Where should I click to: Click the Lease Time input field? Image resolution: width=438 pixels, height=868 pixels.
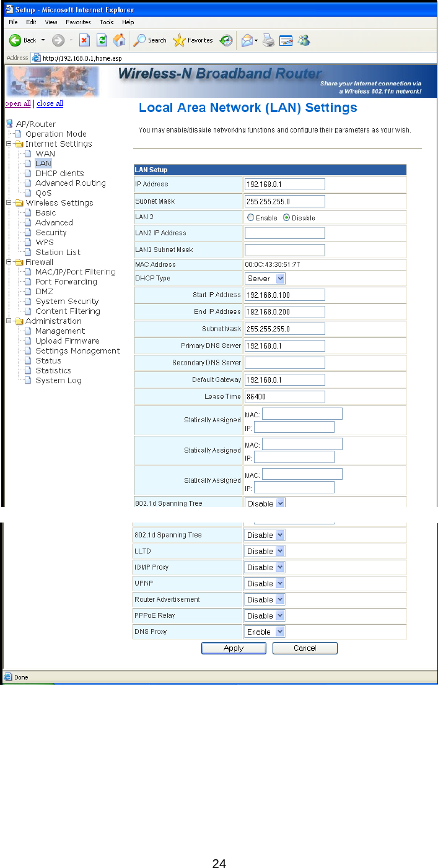click(285, 396)
